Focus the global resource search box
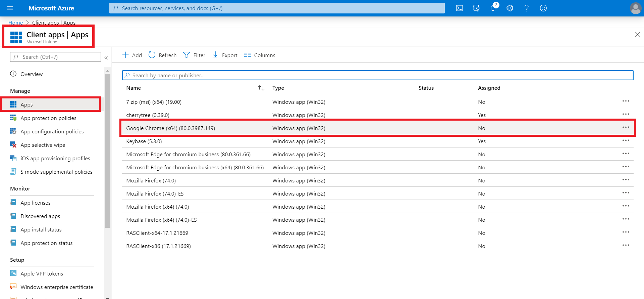Viewport: 644px width, 299px height. [277, 8]
